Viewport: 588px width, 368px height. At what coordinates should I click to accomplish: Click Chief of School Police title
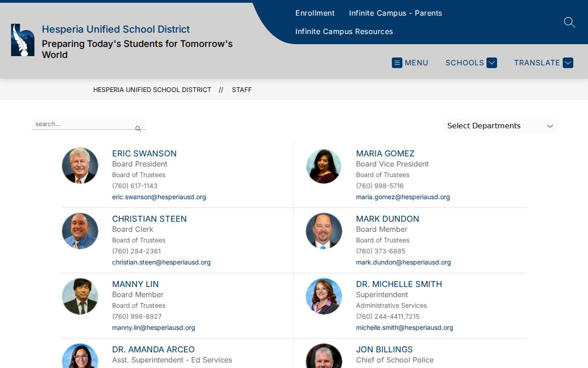pos(395,360)
